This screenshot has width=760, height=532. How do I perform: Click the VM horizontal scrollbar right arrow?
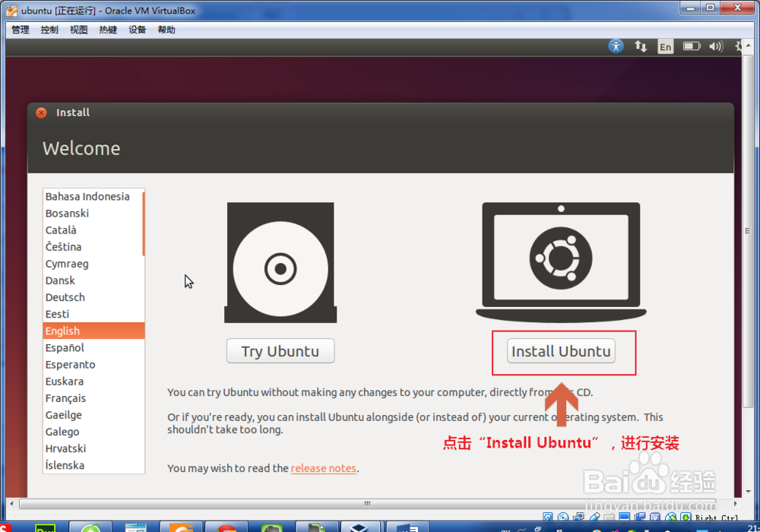point(736,504)
